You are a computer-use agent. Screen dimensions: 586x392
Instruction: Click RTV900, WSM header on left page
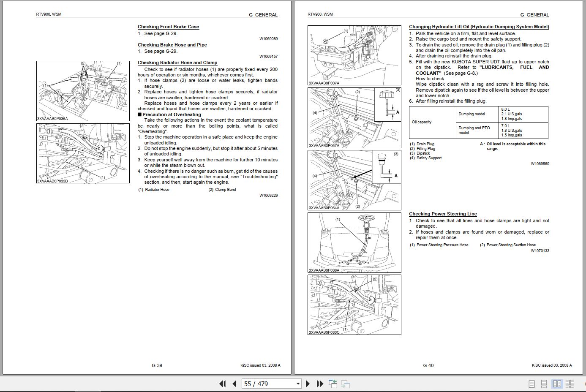pyautogui.click(x=49, y=14)
